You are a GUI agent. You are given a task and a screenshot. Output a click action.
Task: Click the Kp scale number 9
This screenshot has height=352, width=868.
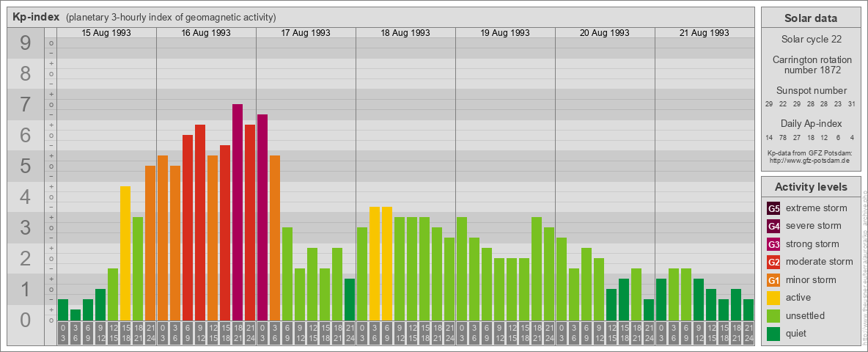click(x=26, y=43)
